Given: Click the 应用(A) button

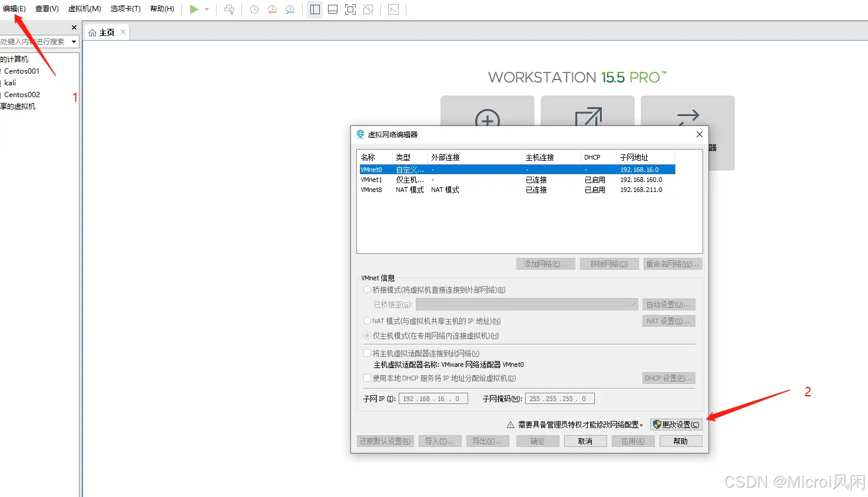Looking at the screenshot, I should [x=633, y=441].
